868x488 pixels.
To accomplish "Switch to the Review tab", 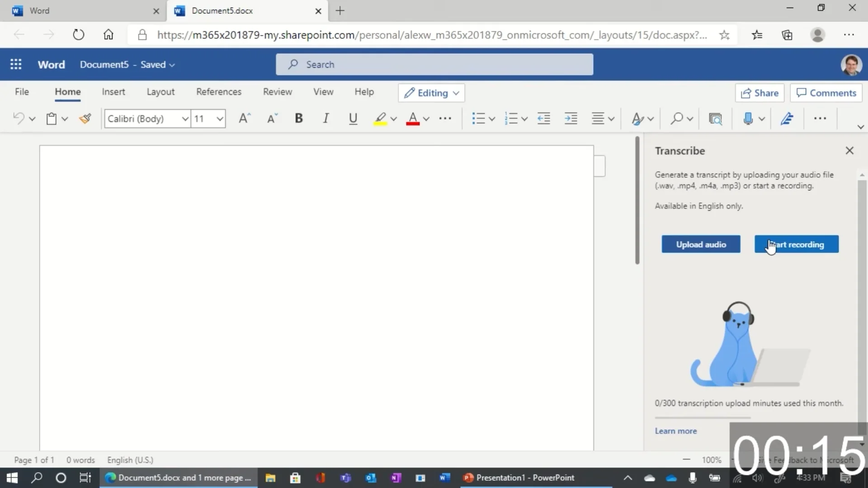I will tap(278, 92).
